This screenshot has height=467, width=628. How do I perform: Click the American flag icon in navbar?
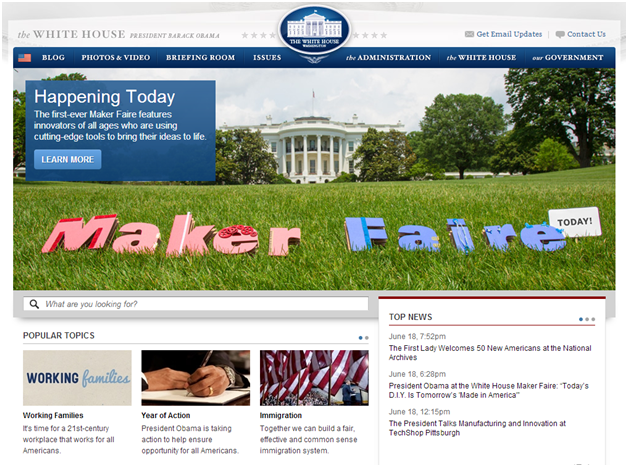(24, 58)
